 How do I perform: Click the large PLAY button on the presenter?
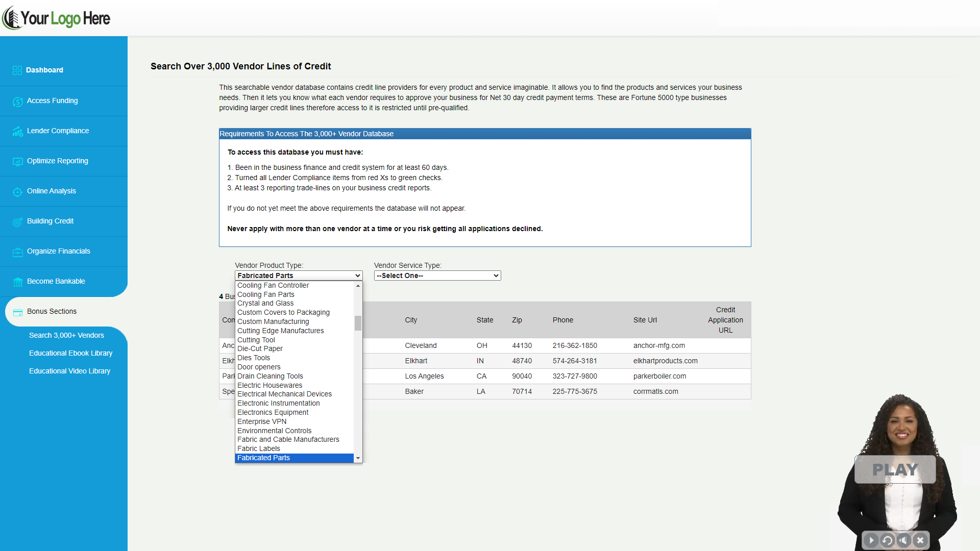click(x=895, y=469)
